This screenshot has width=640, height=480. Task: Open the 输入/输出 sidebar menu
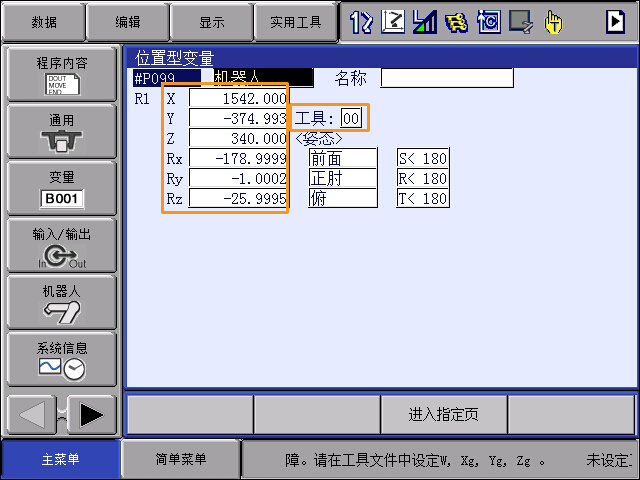point(62,246)
